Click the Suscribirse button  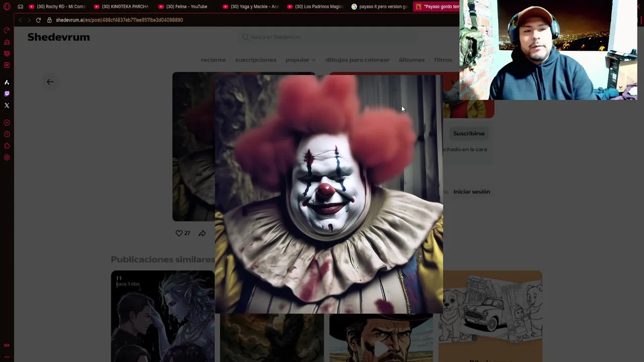click(x=469, y=134)
